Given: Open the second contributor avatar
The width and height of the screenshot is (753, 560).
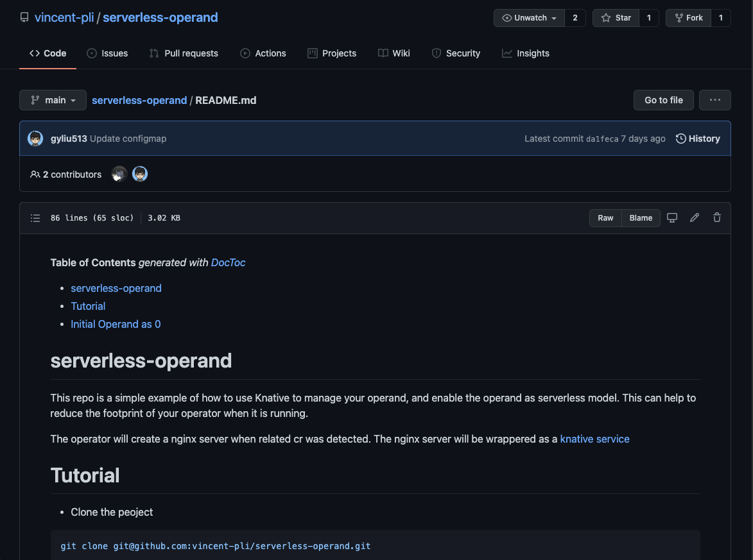Looking at the screenshot, I should (x=140, y=174).
